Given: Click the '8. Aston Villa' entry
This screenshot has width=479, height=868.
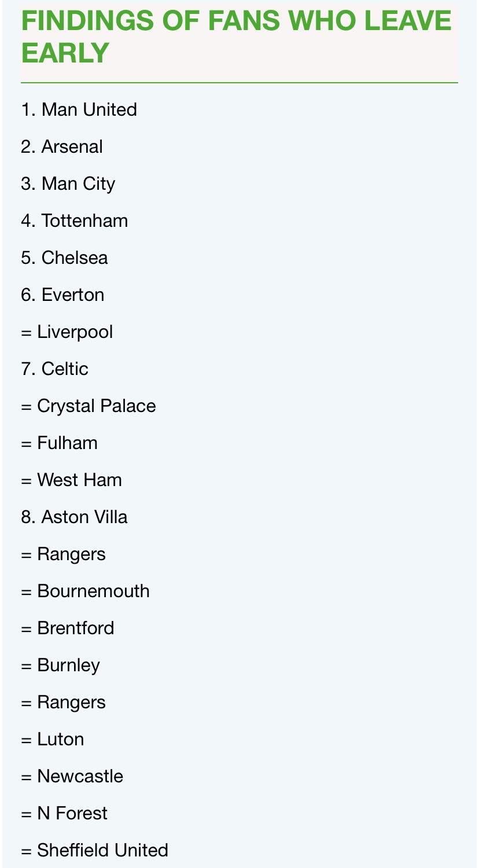Looking at the screenshot, I should click(74, 517).
